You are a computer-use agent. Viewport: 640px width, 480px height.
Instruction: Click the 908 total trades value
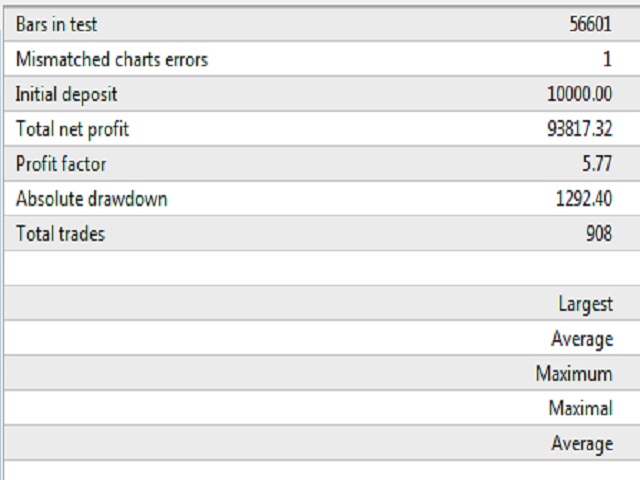click(x=599, y=234)
